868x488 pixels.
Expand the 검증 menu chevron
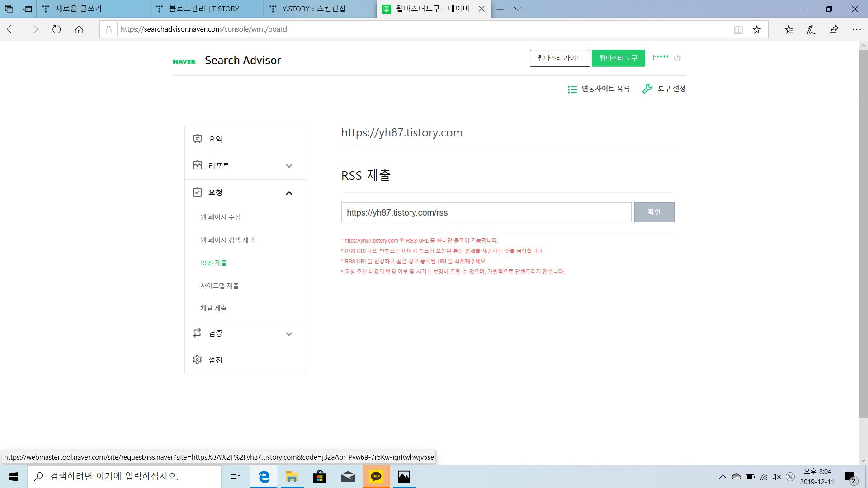point(289,334)
